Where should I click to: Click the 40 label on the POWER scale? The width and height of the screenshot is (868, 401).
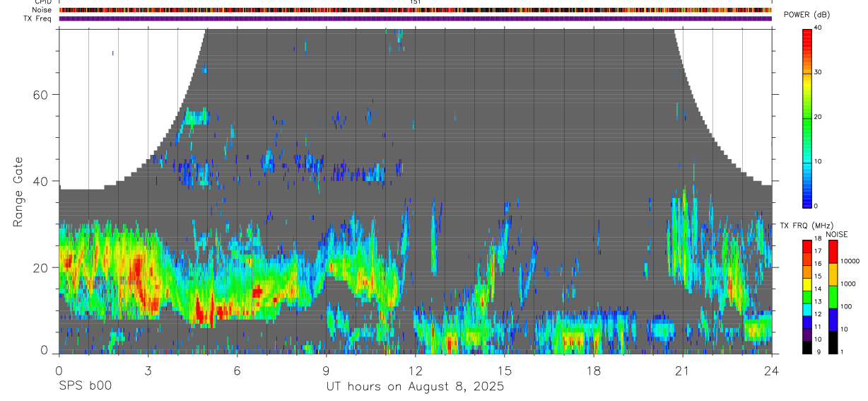tap(818, 28)
